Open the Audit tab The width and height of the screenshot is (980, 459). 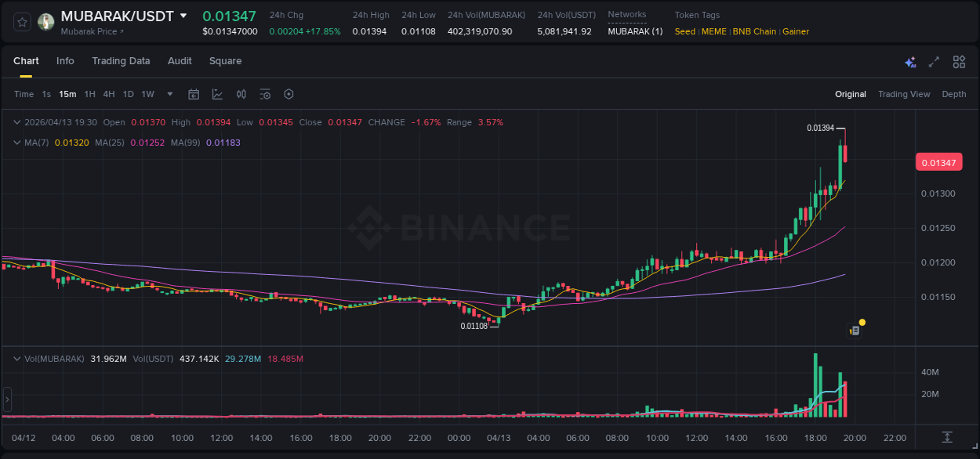pos(180,60)
